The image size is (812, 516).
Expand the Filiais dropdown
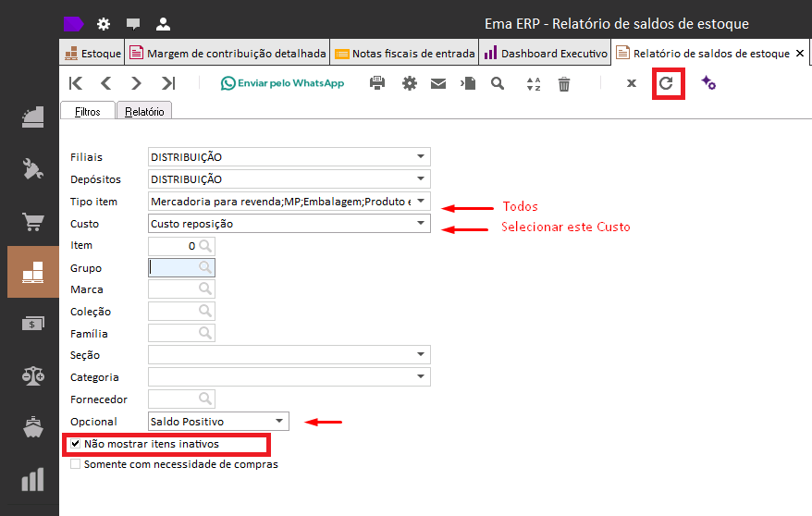click(421, 157)
